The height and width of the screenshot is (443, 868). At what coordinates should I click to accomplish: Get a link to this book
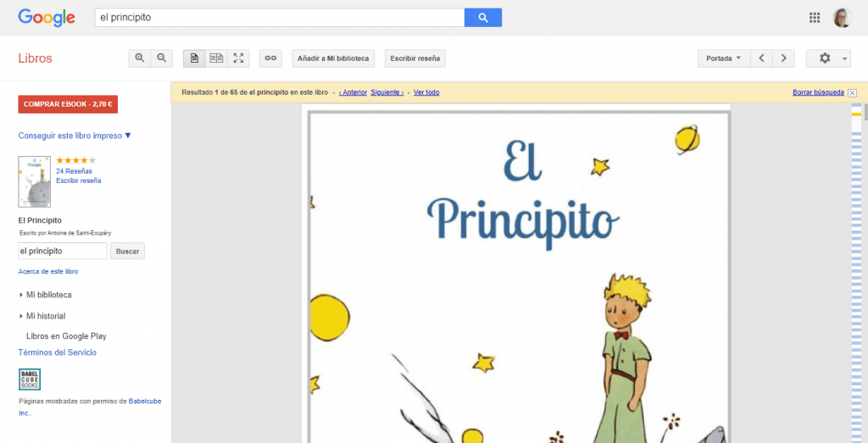click(270, 58)
